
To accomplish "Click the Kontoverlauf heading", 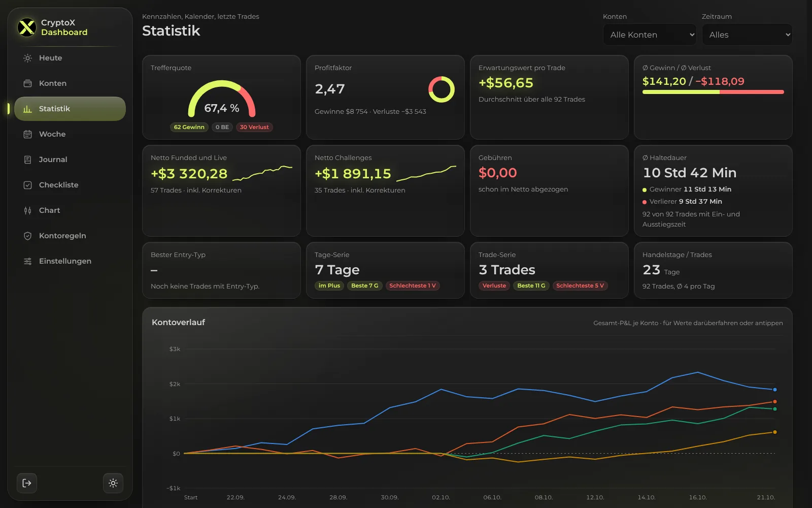I will (x=178, y=322).
